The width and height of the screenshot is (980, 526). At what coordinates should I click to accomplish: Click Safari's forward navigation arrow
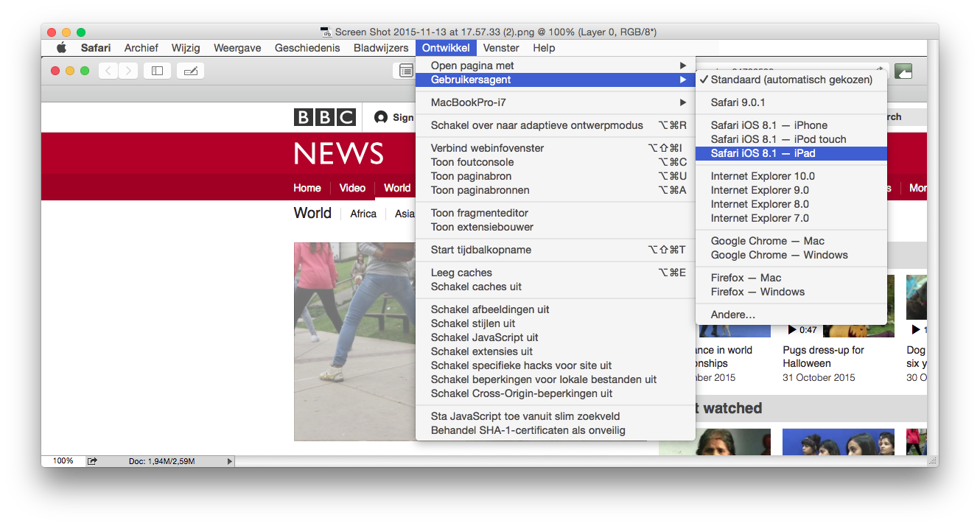point(128,71)
